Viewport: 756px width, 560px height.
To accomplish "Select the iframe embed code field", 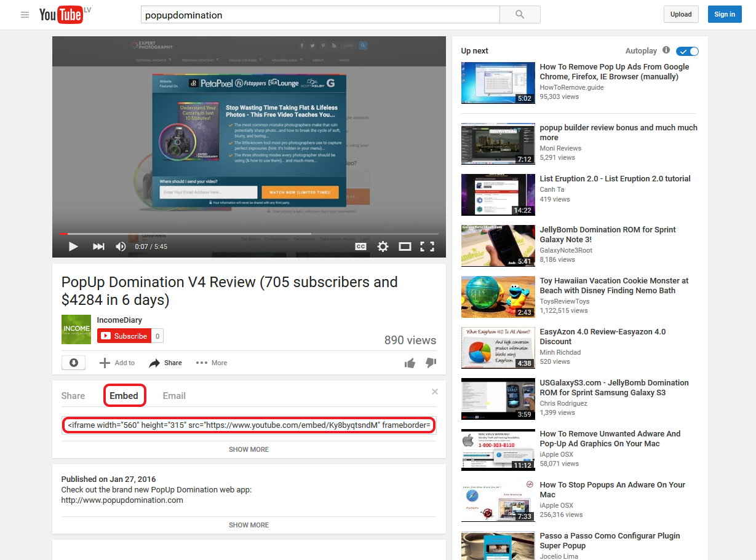I will (x=249, y=425).
